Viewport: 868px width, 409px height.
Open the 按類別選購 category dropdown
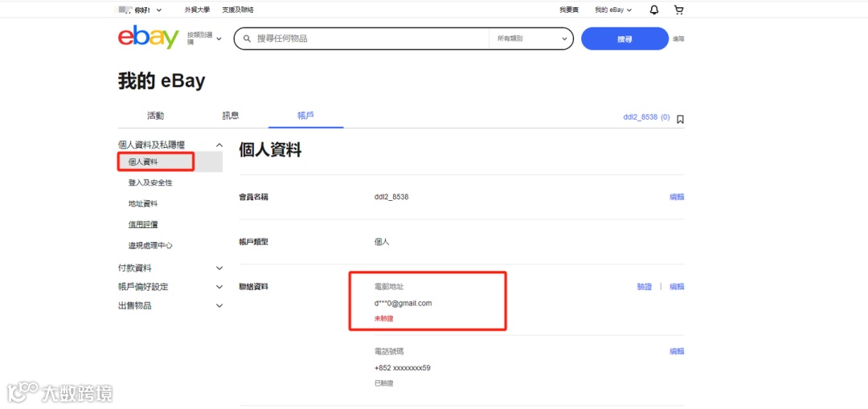[204, 39]
